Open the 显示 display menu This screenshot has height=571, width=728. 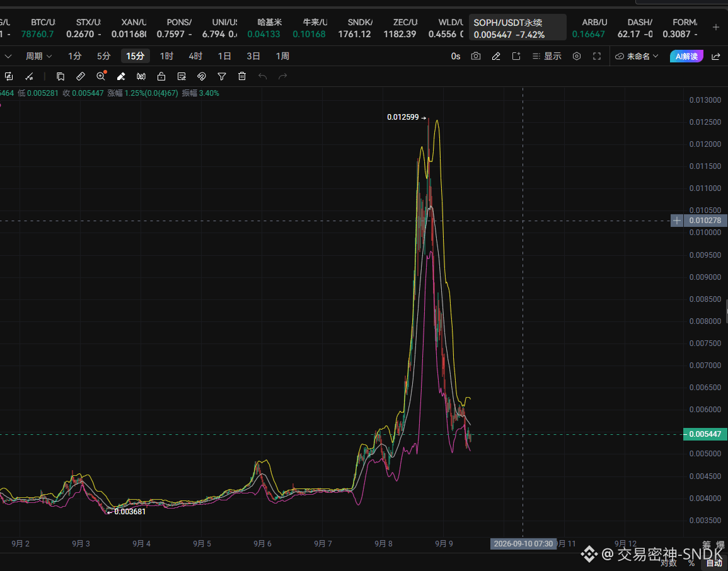coord(547,56)
